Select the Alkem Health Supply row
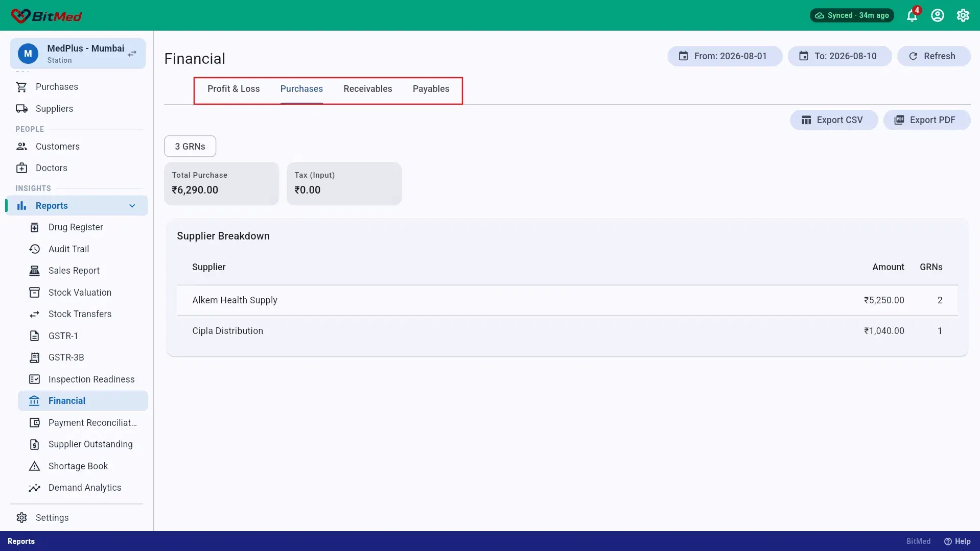980x551 pixels. [x=567, y=300]
